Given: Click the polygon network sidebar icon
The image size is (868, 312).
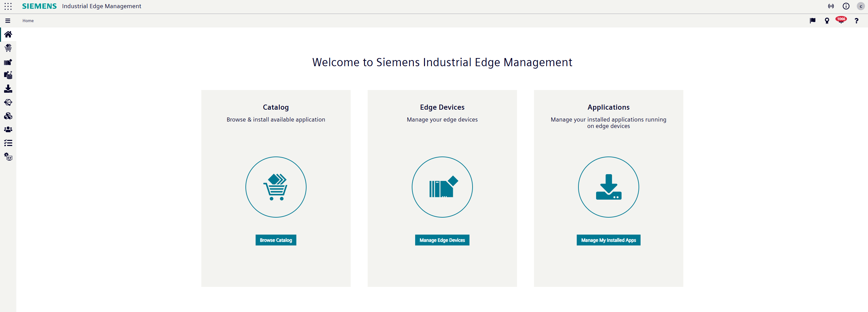Looking at the screenshot, I should pyautogui.click(x=8, y=103).
